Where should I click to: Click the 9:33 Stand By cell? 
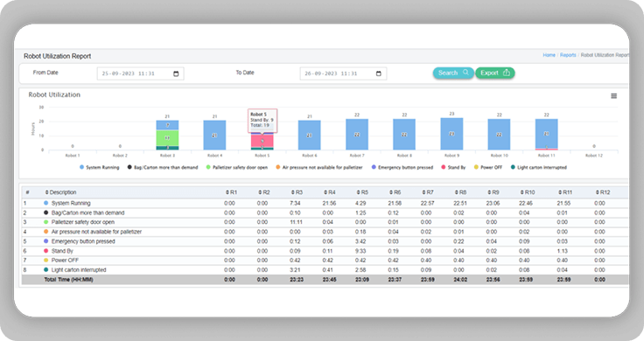[361, 251]
